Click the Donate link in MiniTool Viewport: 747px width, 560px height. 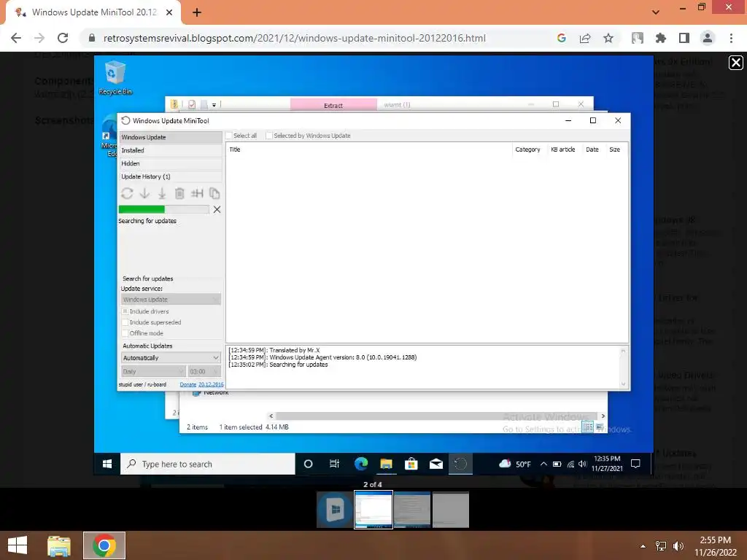point(187,384)
